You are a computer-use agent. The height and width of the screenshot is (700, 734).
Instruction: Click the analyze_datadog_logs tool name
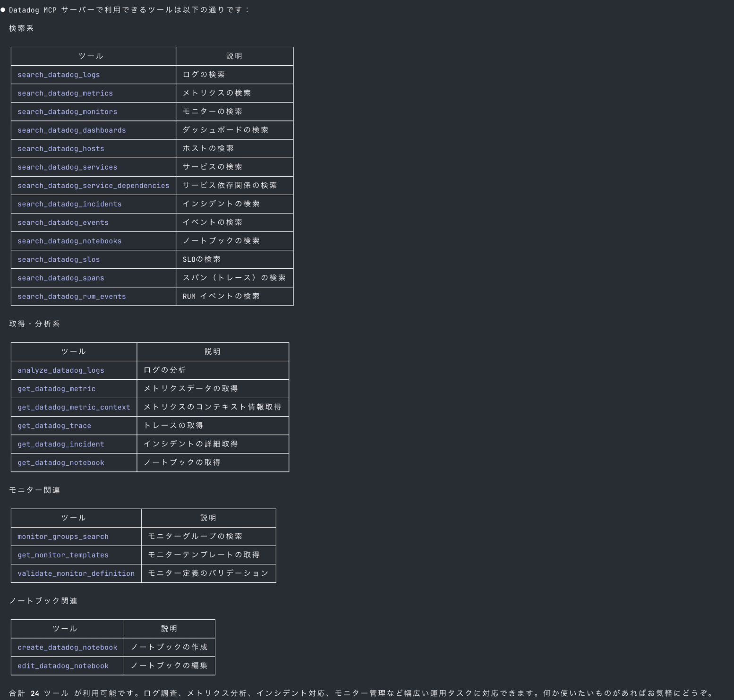pyautogui.click(x=61, y=370)
